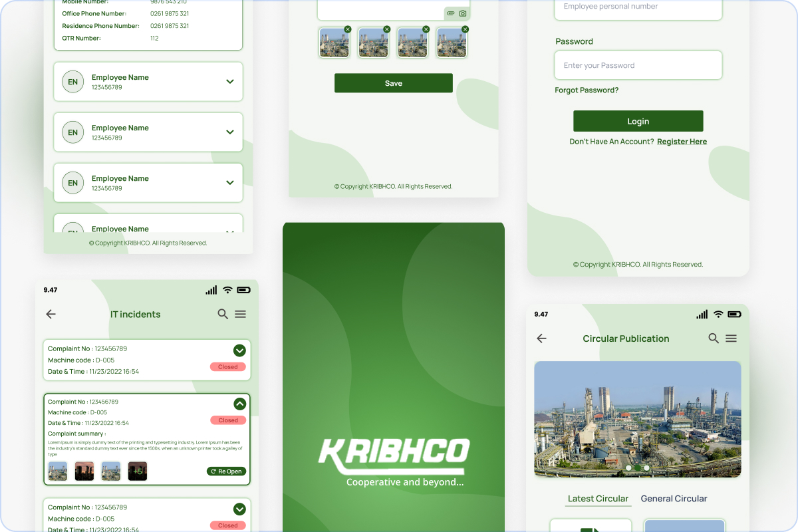Image resolution: width=798 pixels, height=532 pixels.
Task: Click the QTR Number value '112'
Action: pyautogui.click(x=154, y=39)
